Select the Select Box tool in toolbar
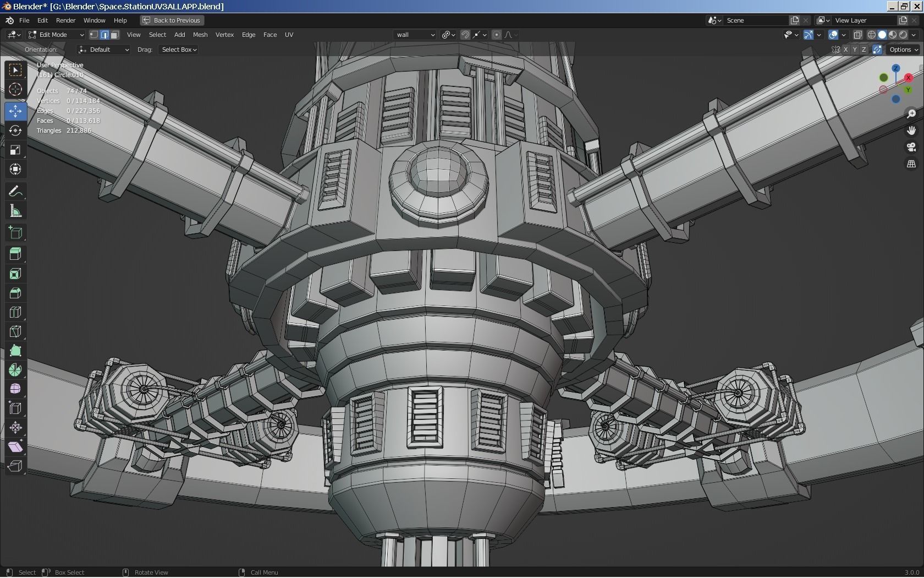This screenshot has width=924, height=578. pyautogui.click(x=15, y=70)
